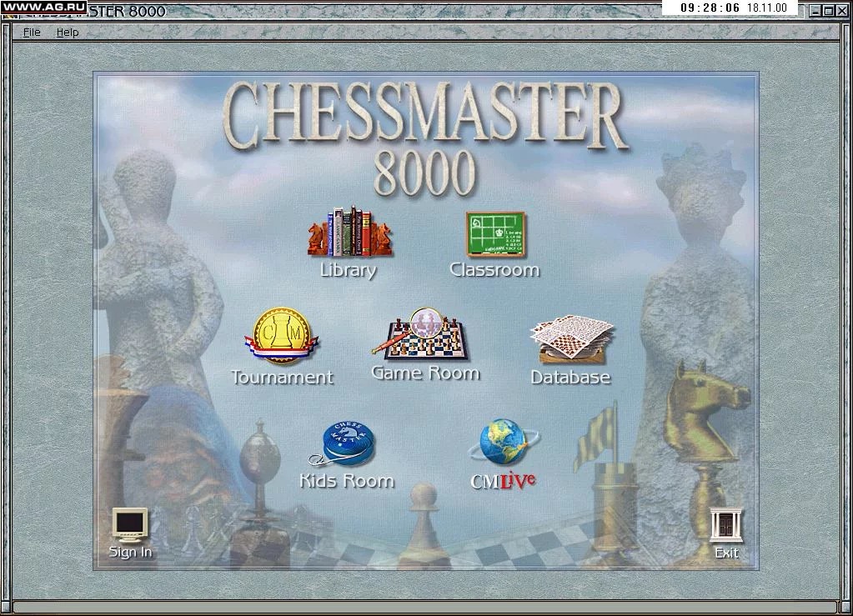Click the Sign In monitor icon

[130, 525]
